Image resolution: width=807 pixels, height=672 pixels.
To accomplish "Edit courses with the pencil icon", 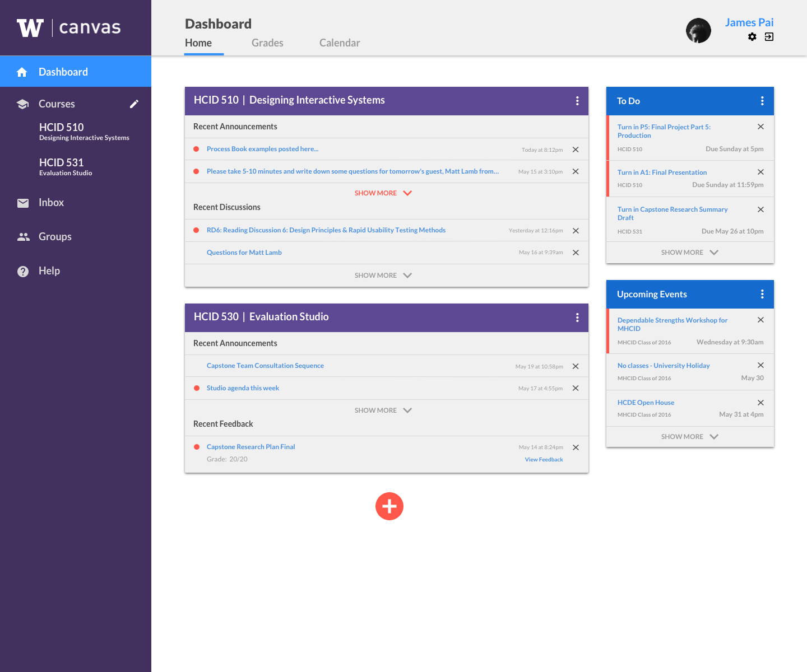I will (x=134, y=104).
